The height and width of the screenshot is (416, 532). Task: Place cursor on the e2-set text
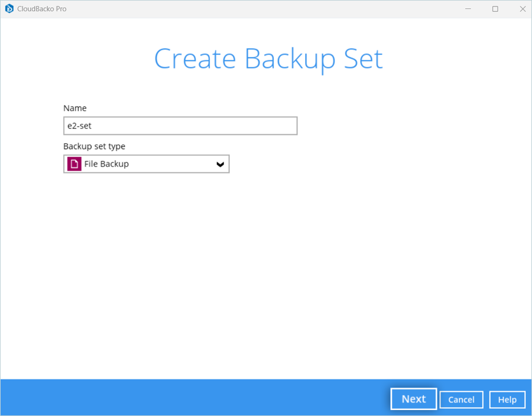pos(79,126)
